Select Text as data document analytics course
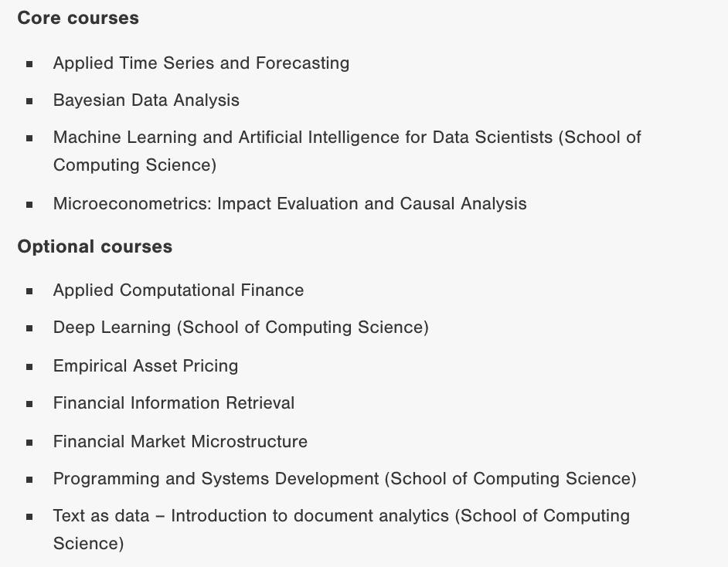Image resolution: width=728 pixels, height=567 pixels. pos(342,530)
